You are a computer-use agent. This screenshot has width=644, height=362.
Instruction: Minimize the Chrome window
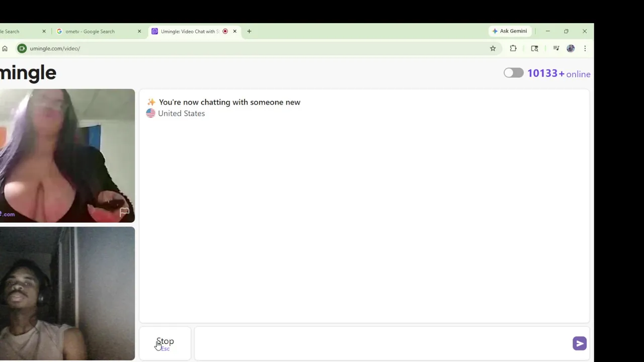click(547, 31)
